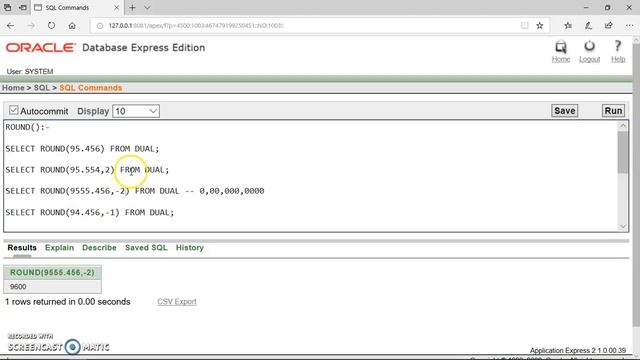The image size is (640, 360).
Task: Click the Save button
Action: pos(564,111)
